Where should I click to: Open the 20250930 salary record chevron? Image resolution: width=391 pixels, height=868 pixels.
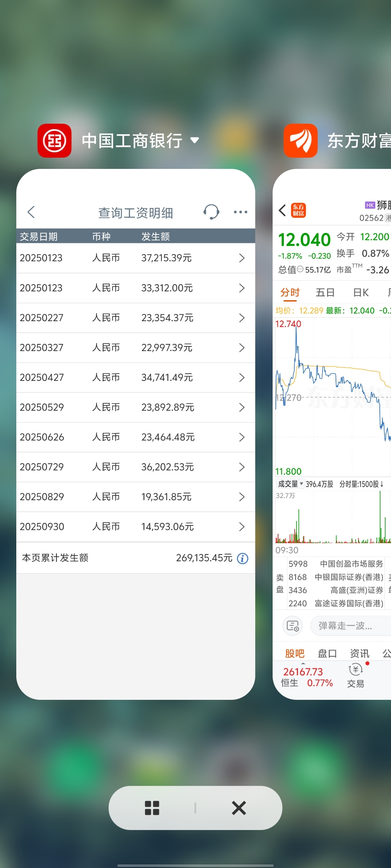242,527
